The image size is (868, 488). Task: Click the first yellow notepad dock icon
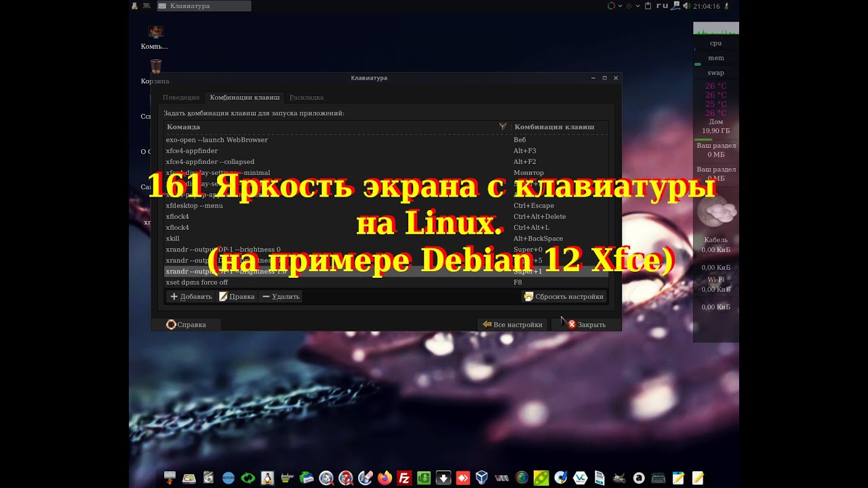pyautogui.click(x=678, y=478)
